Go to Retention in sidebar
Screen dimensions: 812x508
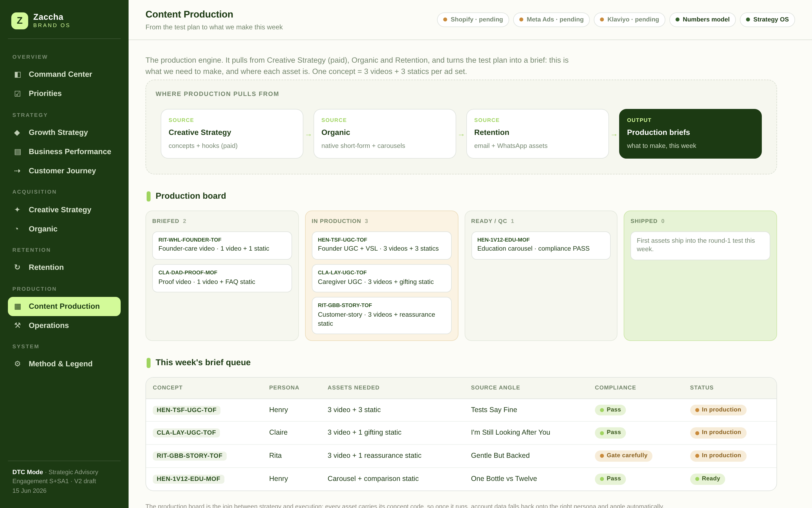(64, 267)
